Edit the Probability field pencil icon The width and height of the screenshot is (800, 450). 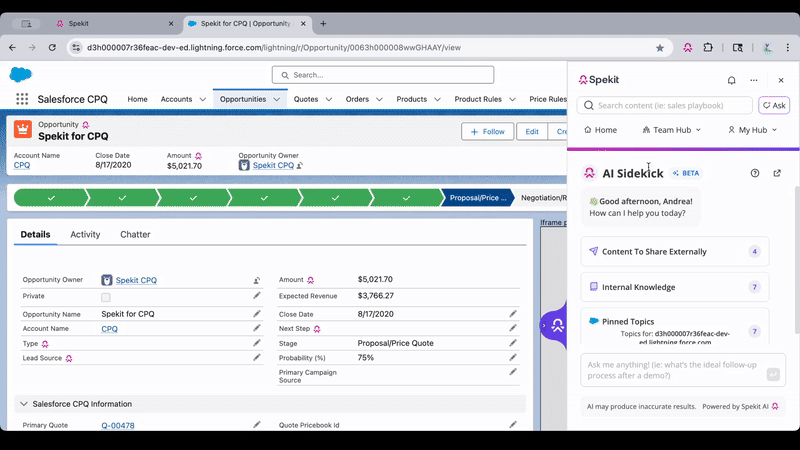[x=513, y=357]
